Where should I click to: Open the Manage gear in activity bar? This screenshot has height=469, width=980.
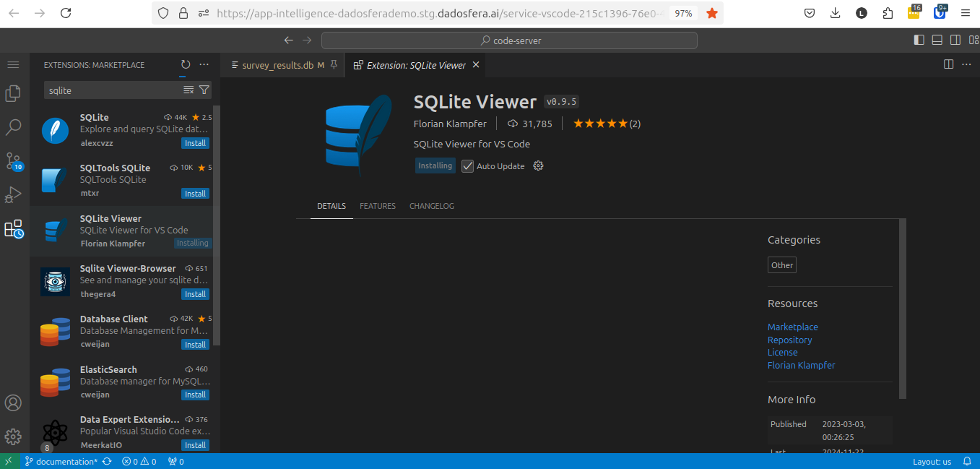point(13,436)
